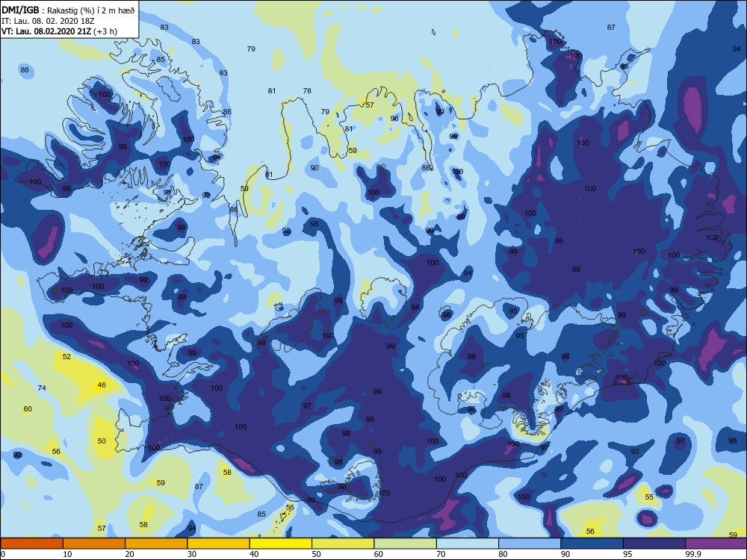Image resolution: width=747 pixels, height=560 pixels.
Task: Click the legend label '40'
Action: [255, 554]
